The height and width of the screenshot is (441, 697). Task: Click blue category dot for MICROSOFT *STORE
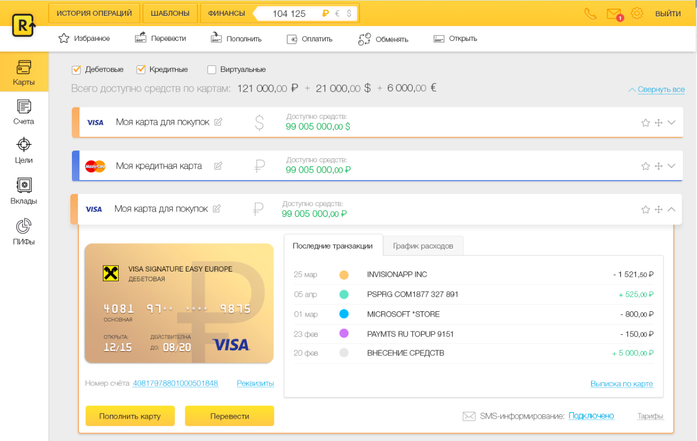point(344,314)
